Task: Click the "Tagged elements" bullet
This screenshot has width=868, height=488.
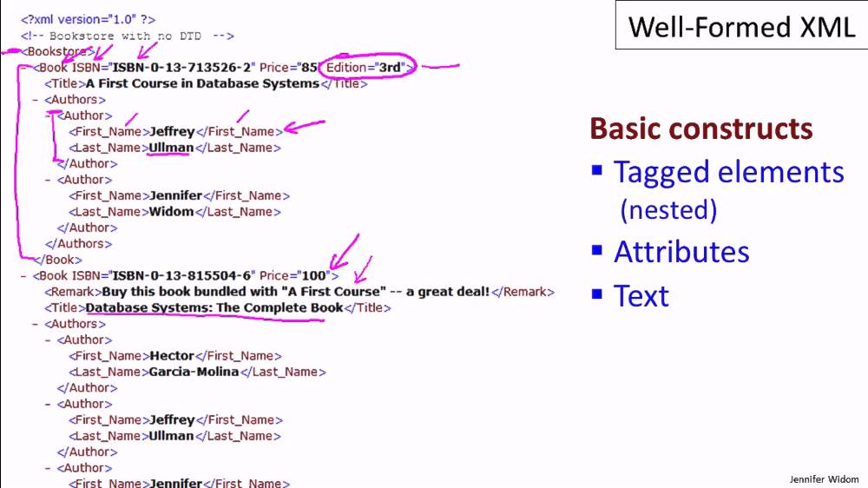Action: click(x=728, y=172)
